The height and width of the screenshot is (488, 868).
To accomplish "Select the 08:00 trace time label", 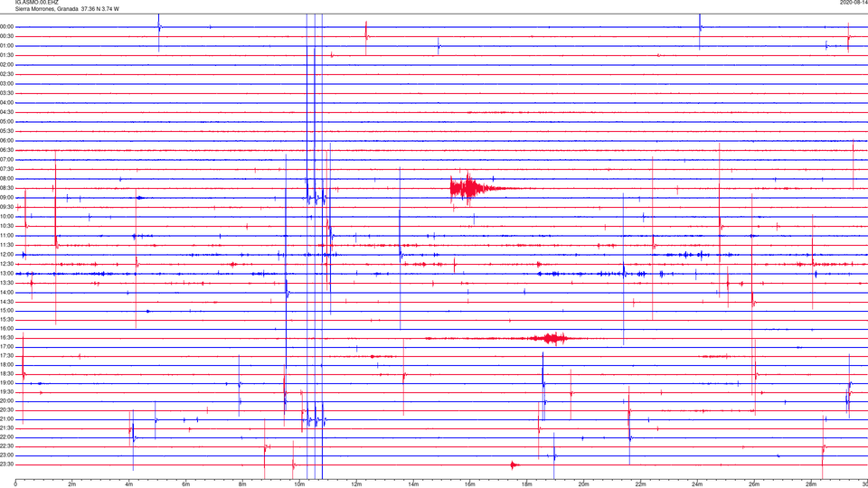I will (x=7, y=179).
